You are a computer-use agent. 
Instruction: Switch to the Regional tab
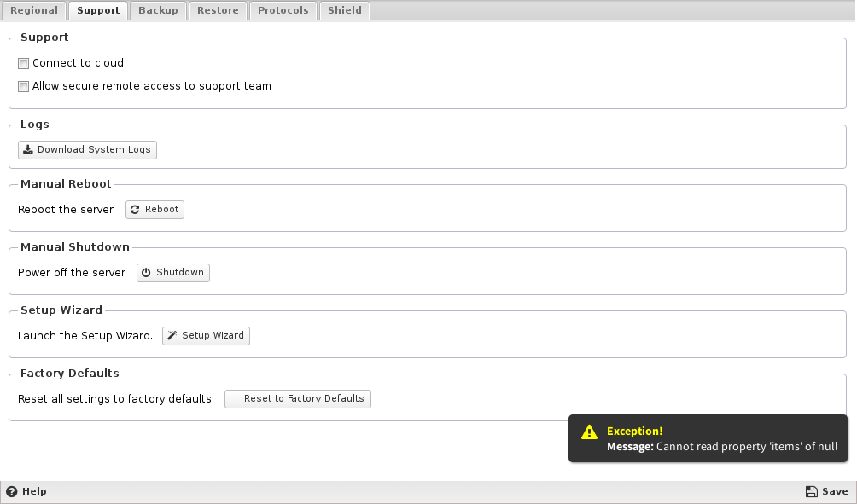pyautogui.click(x=34, y=10)
